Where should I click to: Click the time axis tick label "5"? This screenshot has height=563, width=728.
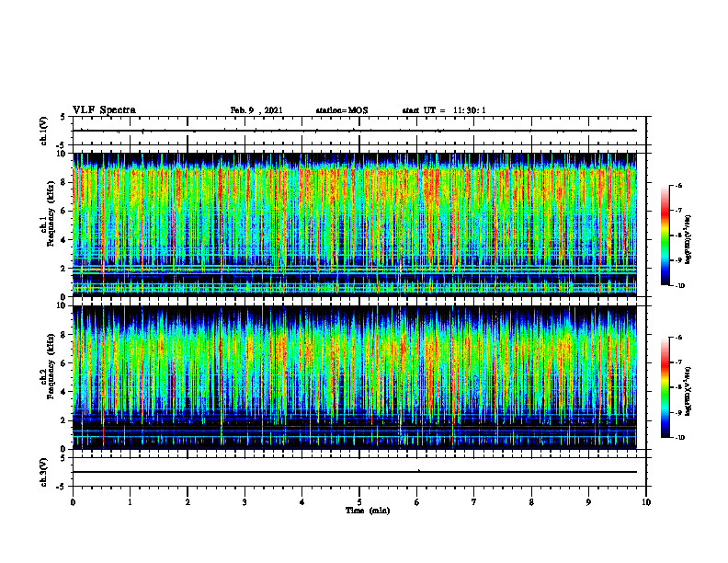[x=359, y=502]
